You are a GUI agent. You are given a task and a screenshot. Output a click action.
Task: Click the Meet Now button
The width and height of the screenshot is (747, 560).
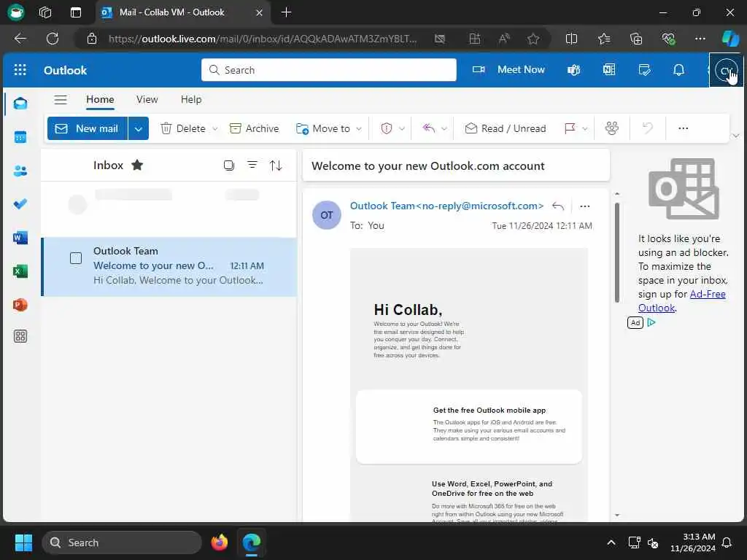click(x=508, y=69)
